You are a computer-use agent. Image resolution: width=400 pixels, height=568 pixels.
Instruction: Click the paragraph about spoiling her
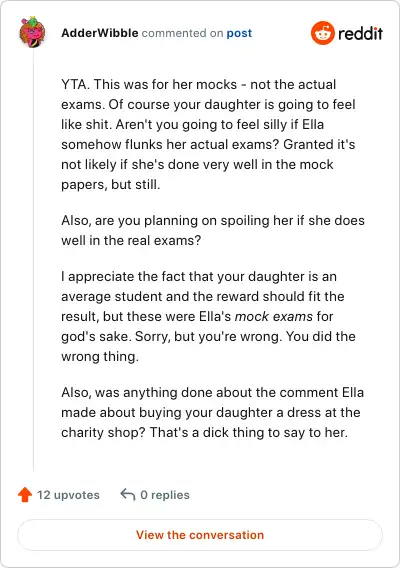pyautogui.click(x=213, y=230)
